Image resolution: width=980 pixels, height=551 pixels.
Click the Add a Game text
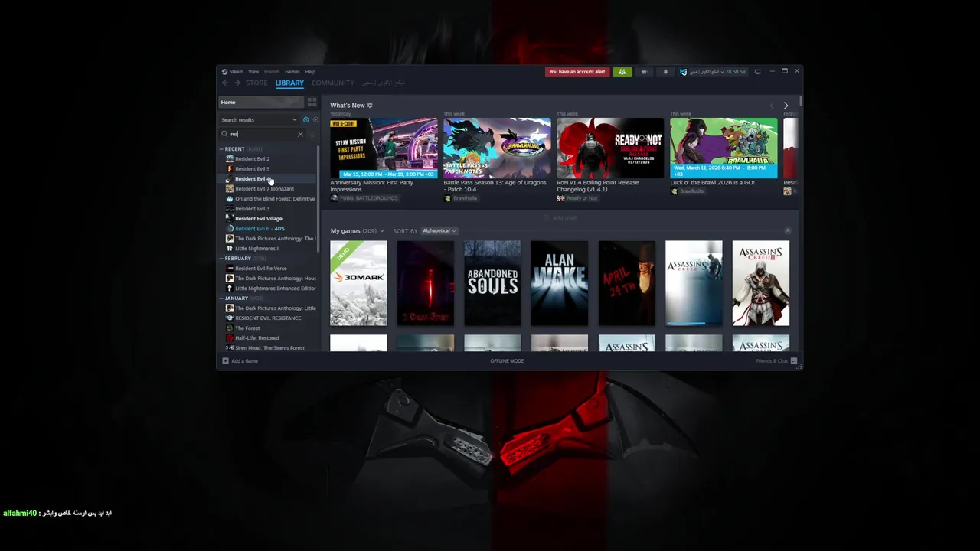point(245,360)
